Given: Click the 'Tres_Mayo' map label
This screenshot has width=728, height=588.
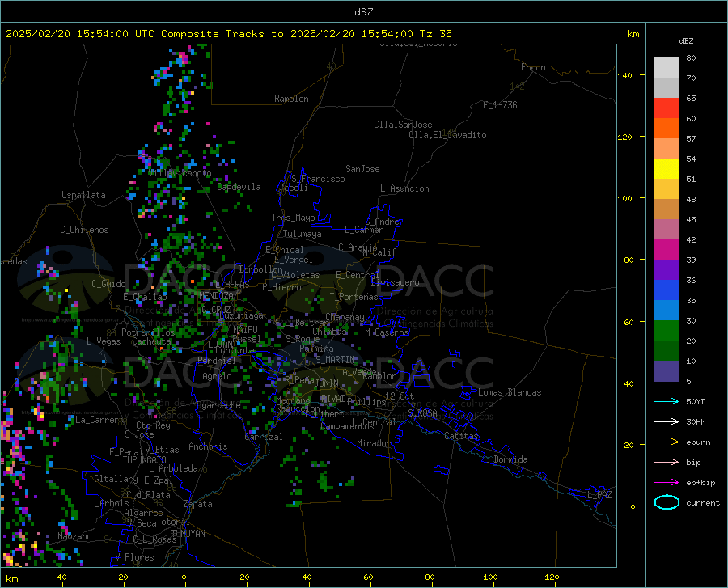Looking at the screenshot, I should point(293,218).
